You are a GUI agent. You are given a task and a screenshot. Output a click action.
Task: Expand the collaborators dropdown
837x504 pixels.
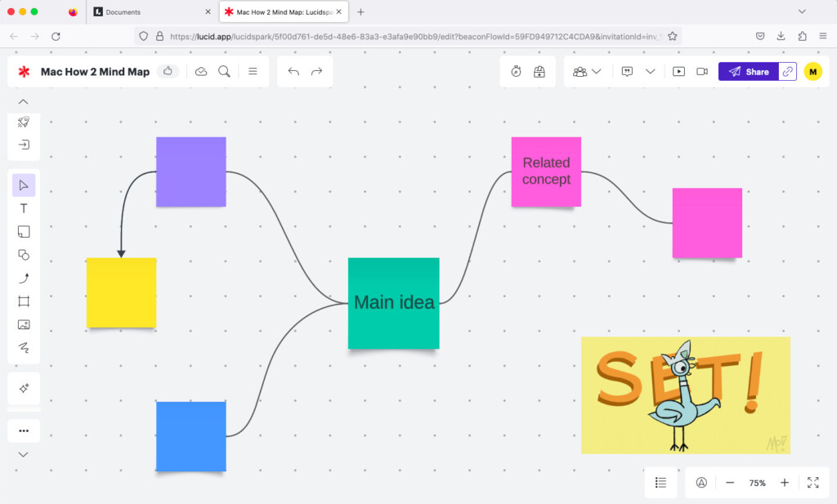click(x=587, y=72)
